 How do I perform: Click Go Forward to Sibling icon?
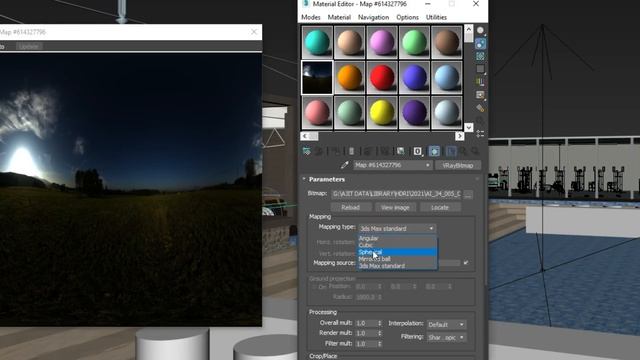(475, 151)
